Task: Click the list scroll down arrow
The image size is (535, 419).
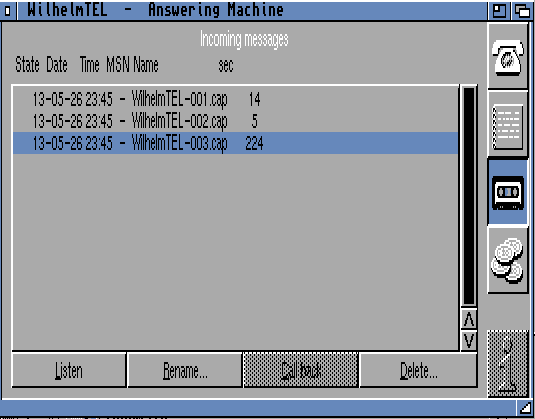Action: [469, 341]
